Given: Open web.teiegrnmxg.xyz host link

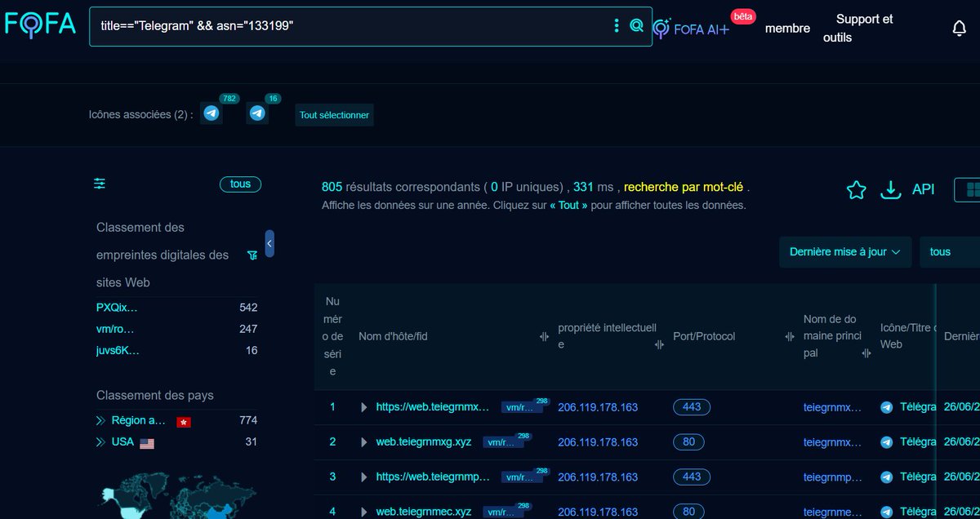Looking at the screenshot, I should pos(424,442).
